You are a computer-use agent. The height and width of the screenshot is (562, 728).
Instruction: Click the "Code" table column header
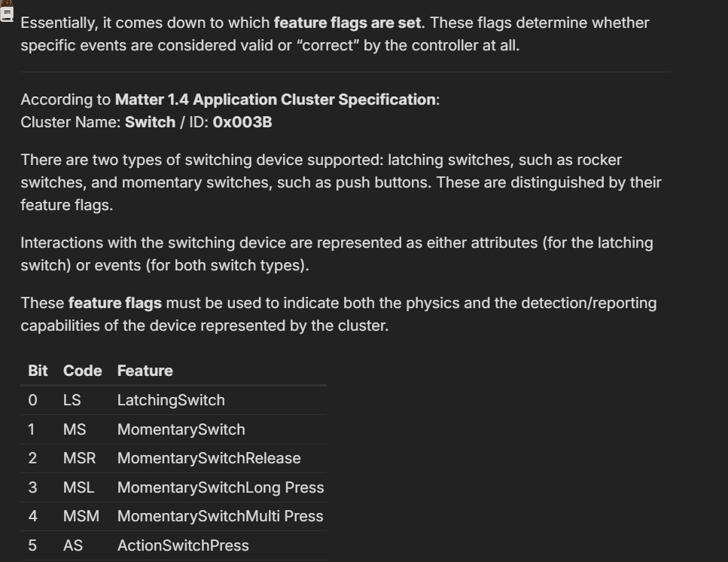82,371
